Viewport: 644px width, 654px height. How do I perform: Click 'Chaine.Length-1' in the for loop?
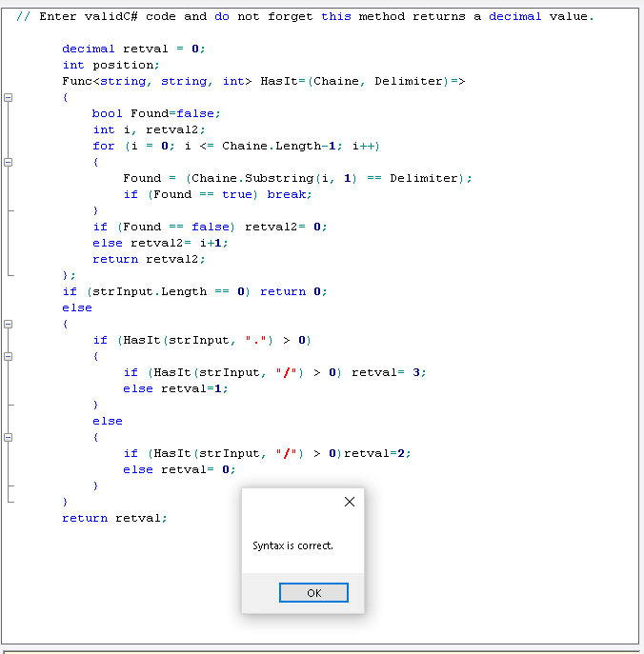(x=279, y=146)
